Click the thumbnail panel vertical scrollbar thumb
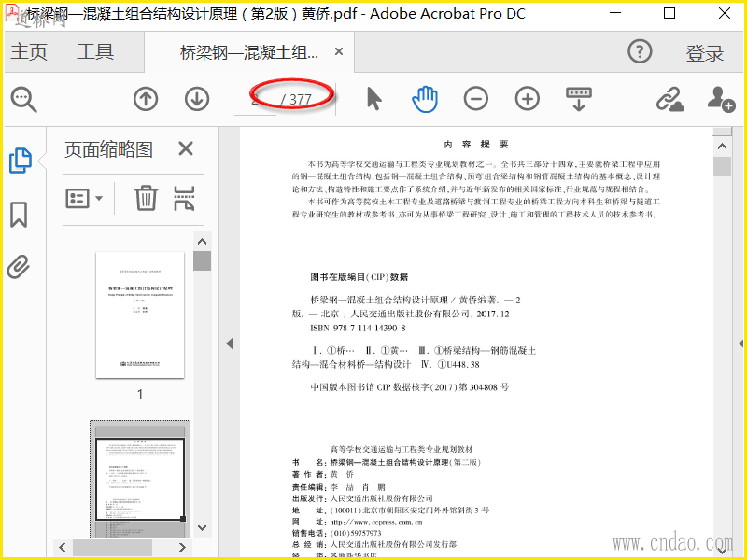The height and width of the screenshot is (560, 747). (x=202, y=261)
